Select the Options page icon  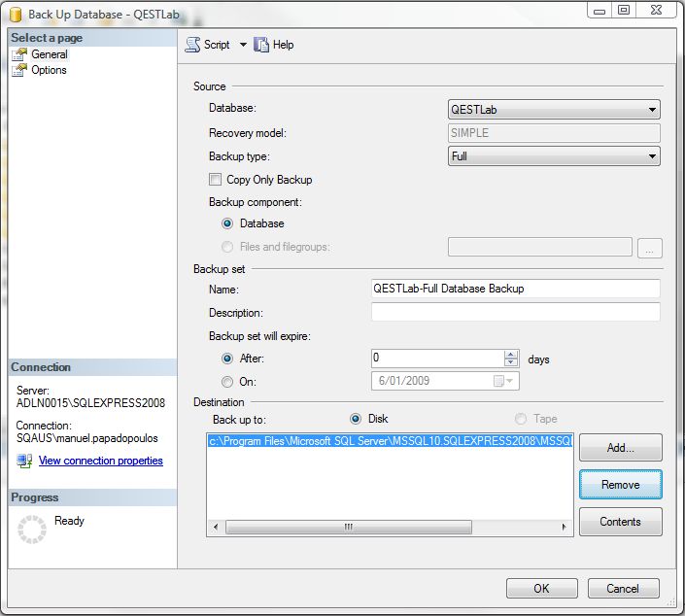(20, 70)
